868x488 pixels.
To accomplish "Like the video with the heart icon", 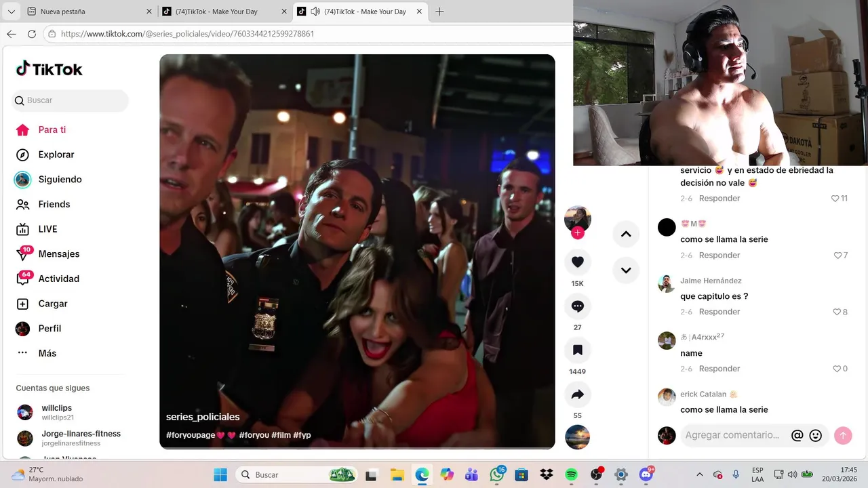I will point(578,262).
